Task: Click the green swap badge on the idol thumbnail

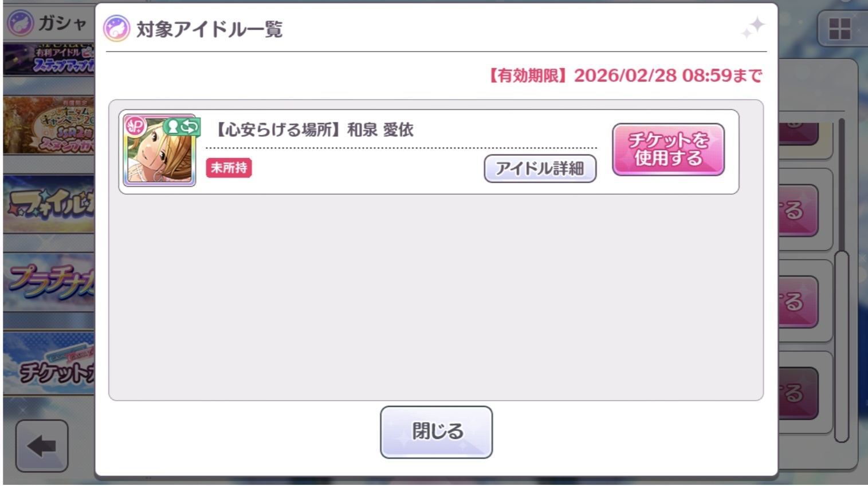Action: coord(182,127)
